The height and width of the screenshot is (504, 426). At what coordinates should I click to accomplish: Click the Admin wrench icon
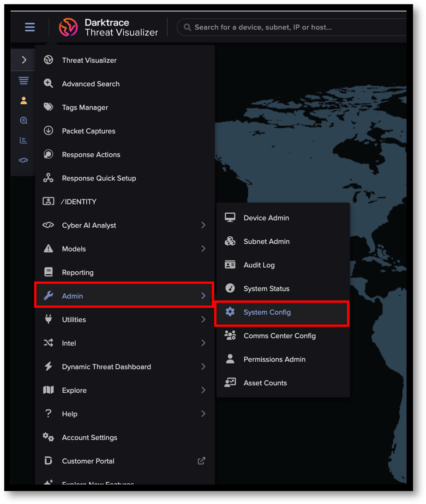coord(48,295)
